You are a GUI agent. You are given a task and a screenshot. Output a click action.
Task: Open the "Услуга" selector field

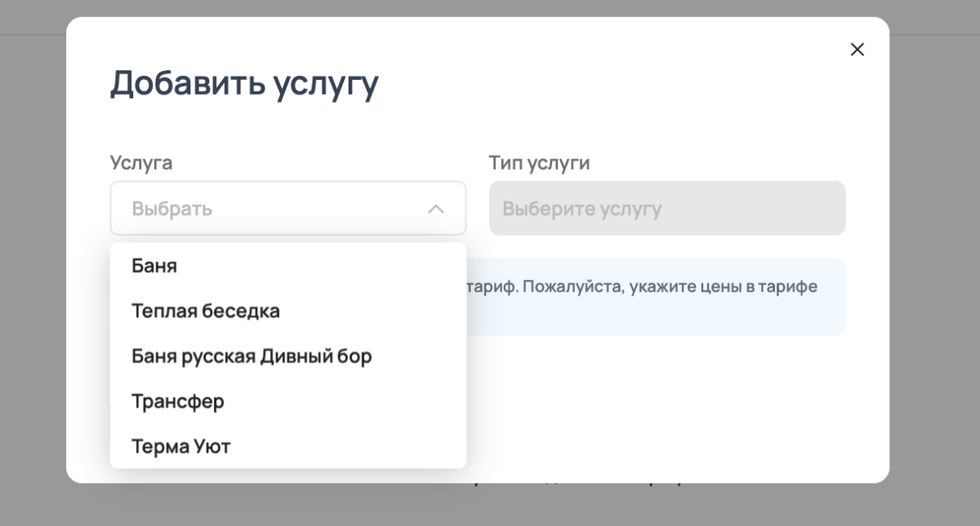tap(286, 208)
